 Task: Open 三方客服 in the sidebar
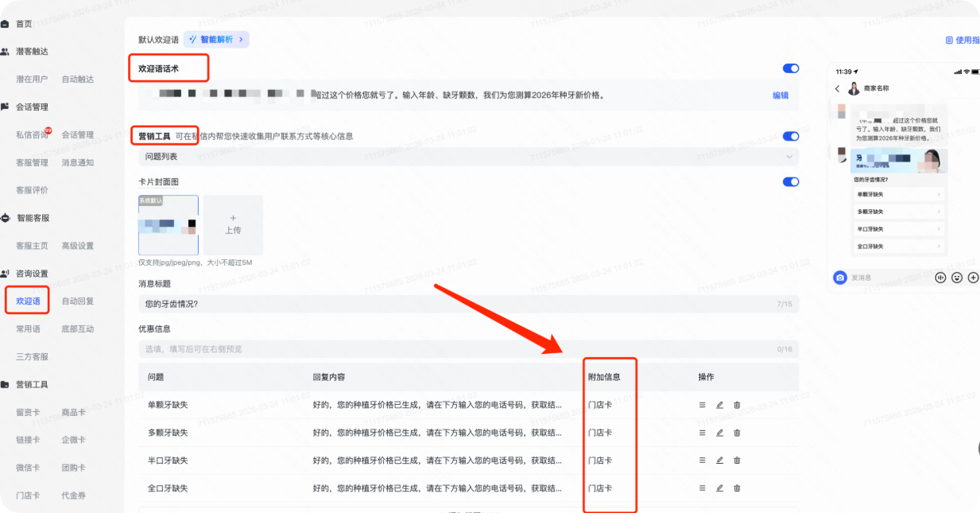(32, 356)
